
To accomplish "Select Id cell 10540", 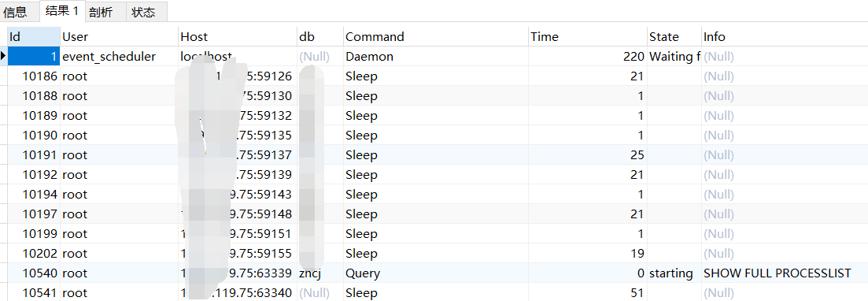I will 34,273.
